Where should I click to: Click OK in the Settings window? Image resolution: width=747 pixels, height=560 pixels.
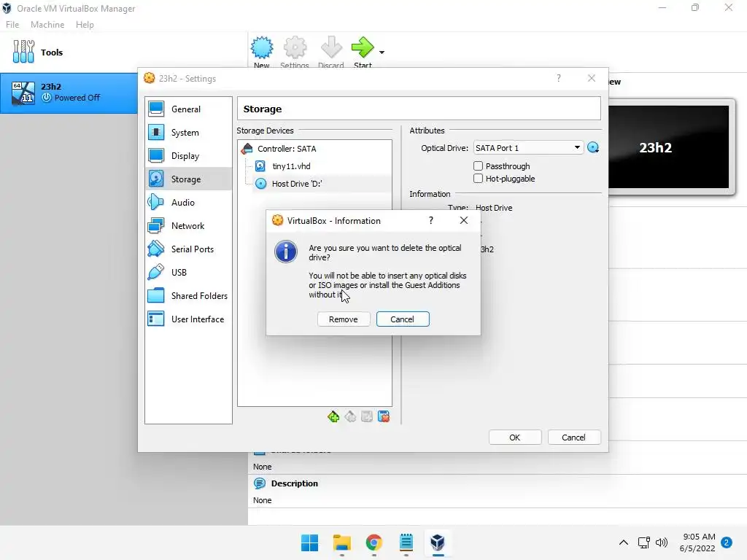pyautogui.click(x=515, y=437)
